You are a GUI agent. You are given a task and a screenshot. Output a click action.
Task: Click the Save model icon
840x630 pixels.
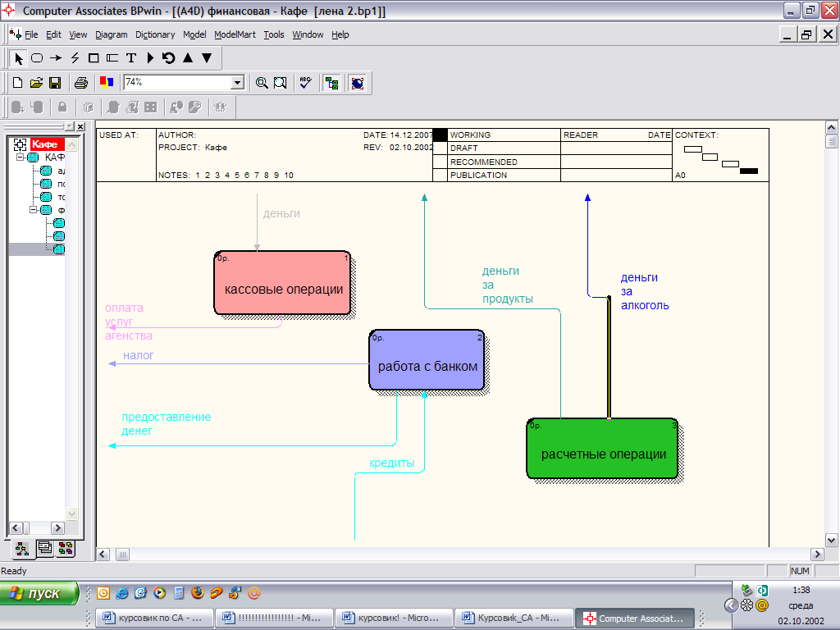click(55, 83)
